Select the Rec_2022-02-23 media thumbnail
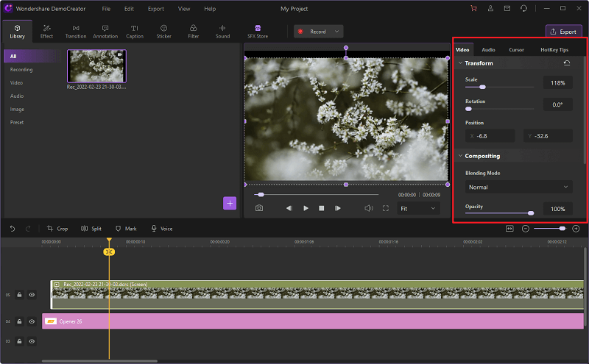The width and height of the screenshot is (589, 364). 96,66
